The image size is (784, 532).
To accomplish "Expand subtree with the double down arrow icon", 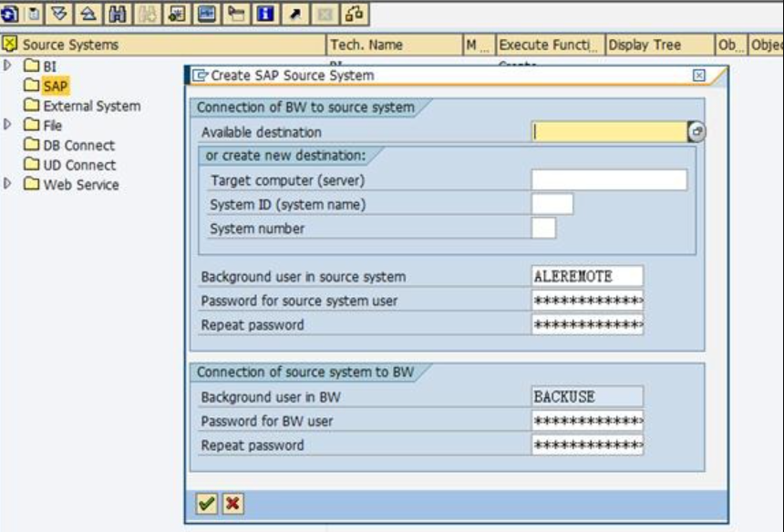I will coord(59,14).
